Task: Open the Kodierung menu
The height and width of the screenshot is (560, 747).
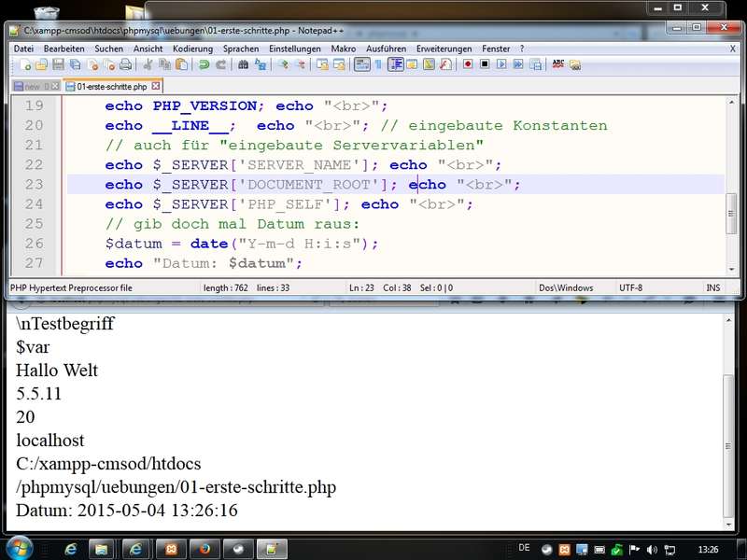Action: click(192, 49)
